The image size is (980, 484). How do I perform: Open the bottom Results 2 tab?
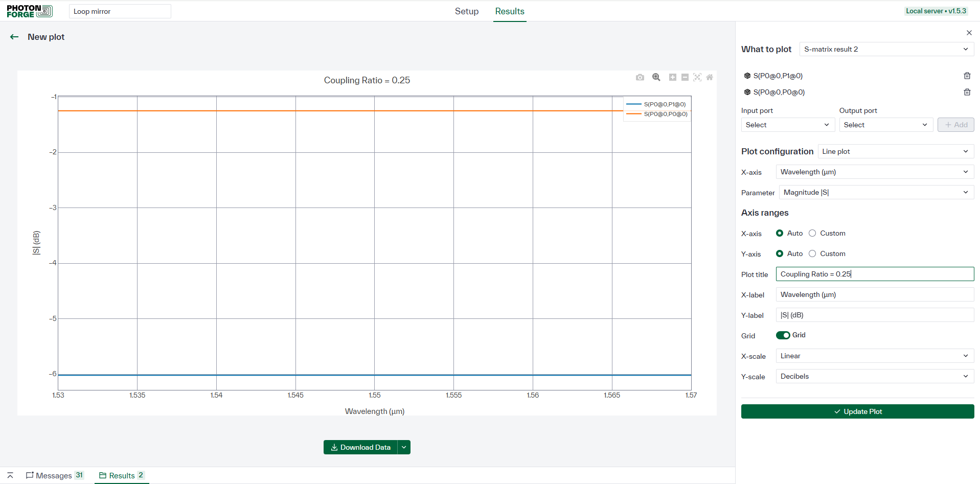(x=122, y=475)
